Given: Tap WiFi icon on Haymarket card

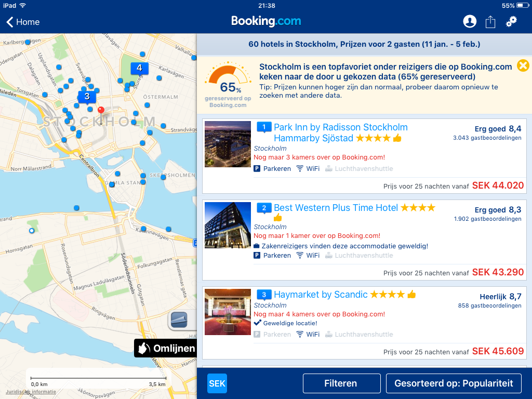Looking at the screenshot, I should pos(300,334).
